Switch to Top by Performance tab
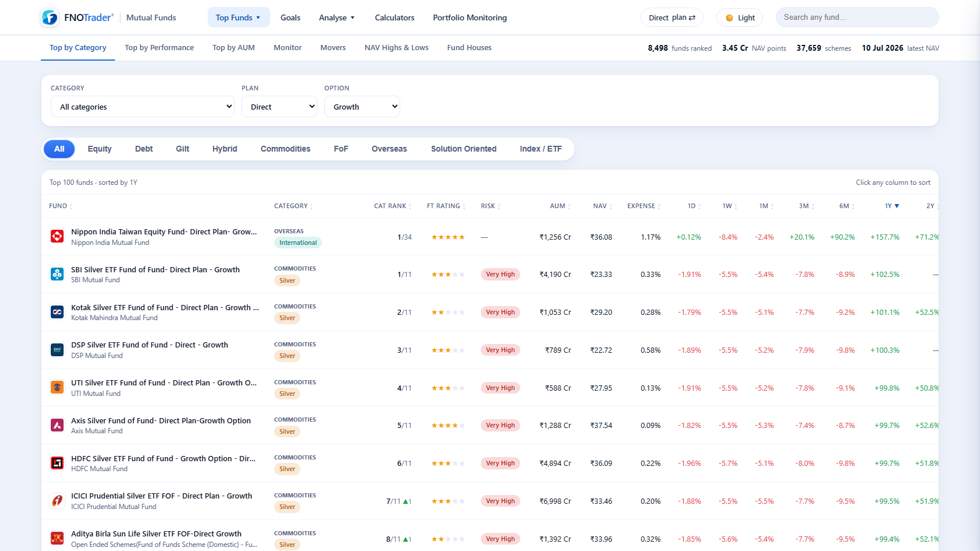The image size is (980, 551). pyautogui.click(x=159, y=48)
